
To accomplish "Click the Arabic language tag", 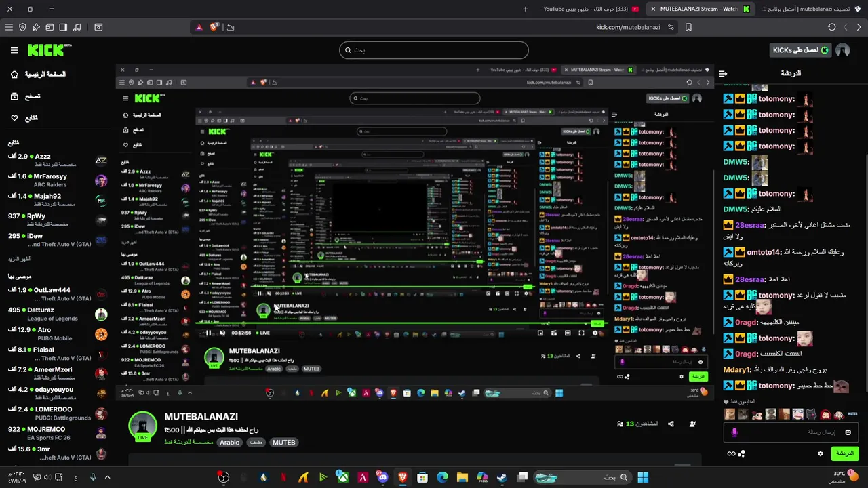I will (x=229, y=443).
